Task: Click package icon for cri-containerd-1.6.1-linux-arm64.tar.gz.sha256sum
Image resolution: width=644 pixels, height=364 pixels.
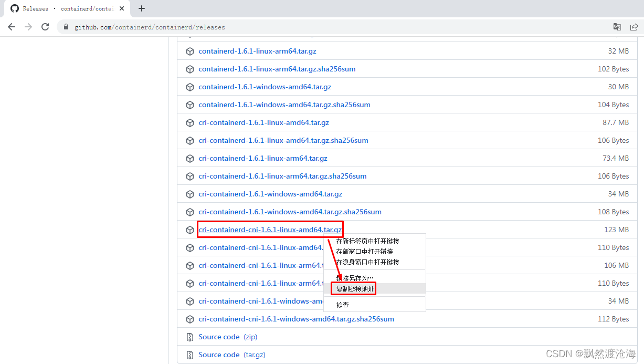Action: (x=190, y=176)
